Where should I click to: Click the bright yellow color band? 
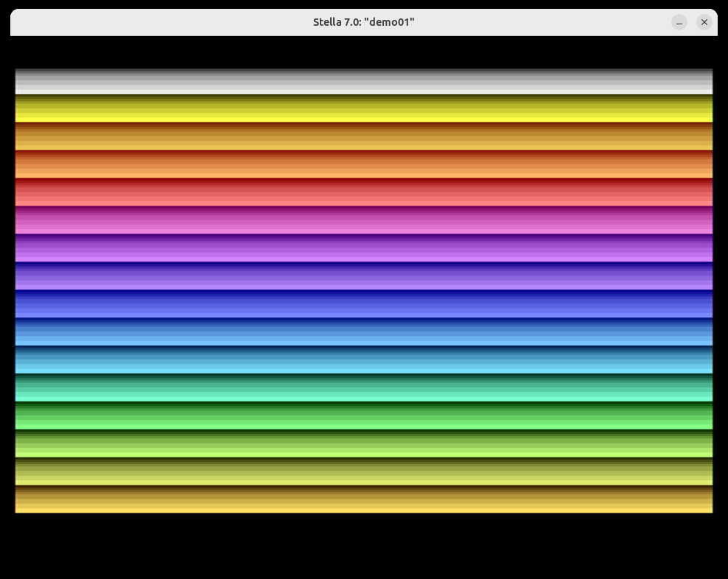(363, 108)
